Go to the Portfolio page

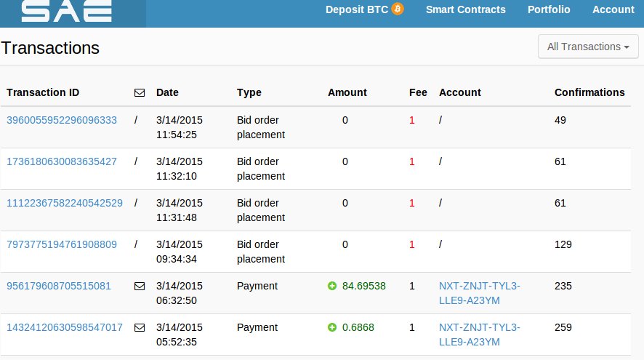tap(549, 9)
